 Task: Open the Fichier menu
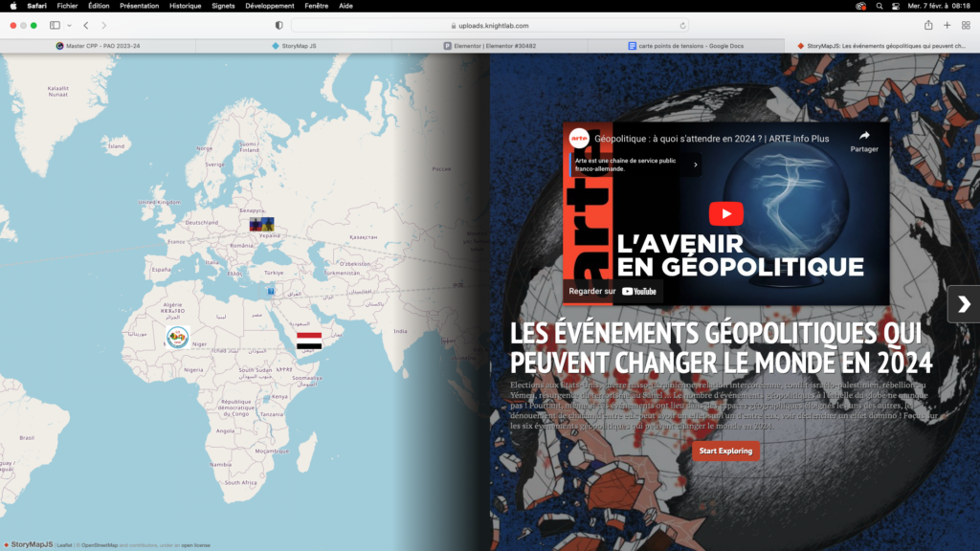click(67, 6)
